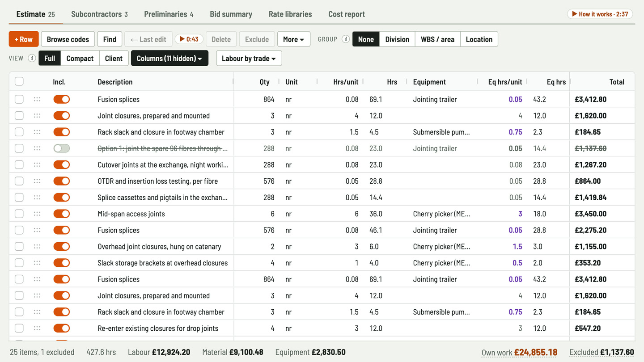Image resolution: width=644 pixels, height=362 pixels.
Task: Click the Excluded £1,137.60 total
Action: point(602,352)
